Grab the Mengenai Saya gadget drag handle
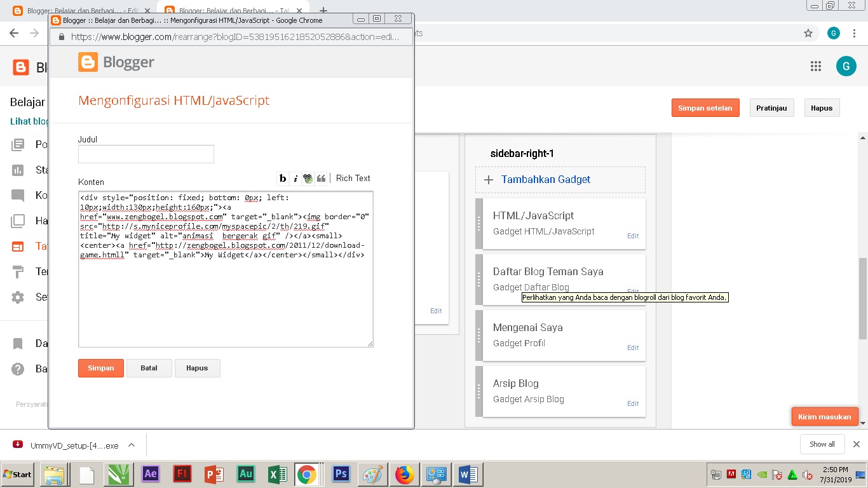 (x=479, y=335)
